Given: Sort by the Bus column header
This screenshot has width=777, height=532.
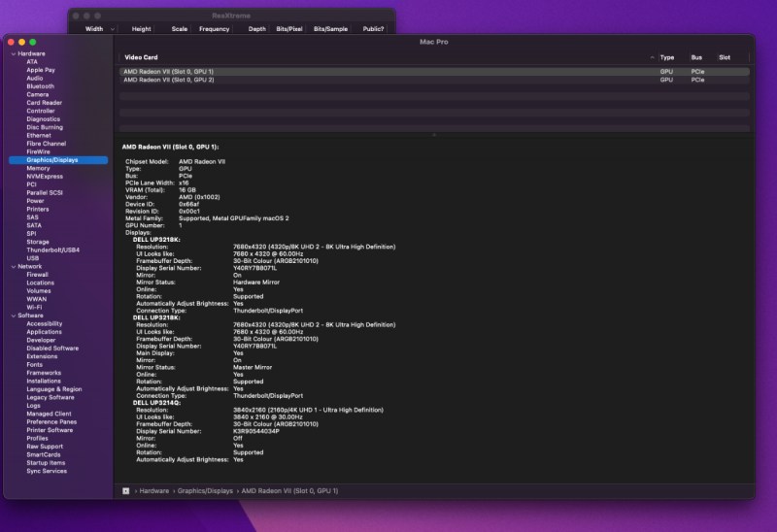Looking at the screenshot, I should pos(696,58).
